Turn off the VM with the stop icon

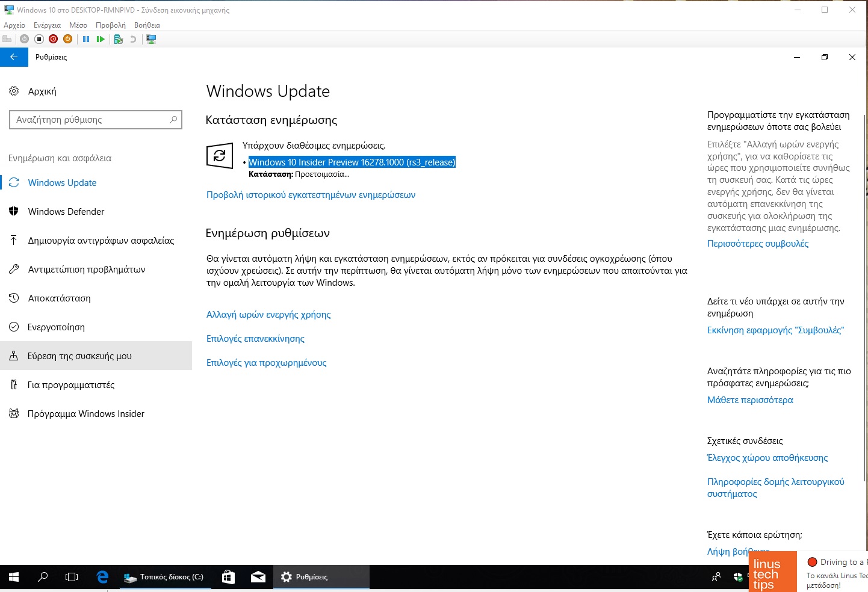(x=39, y=39)
